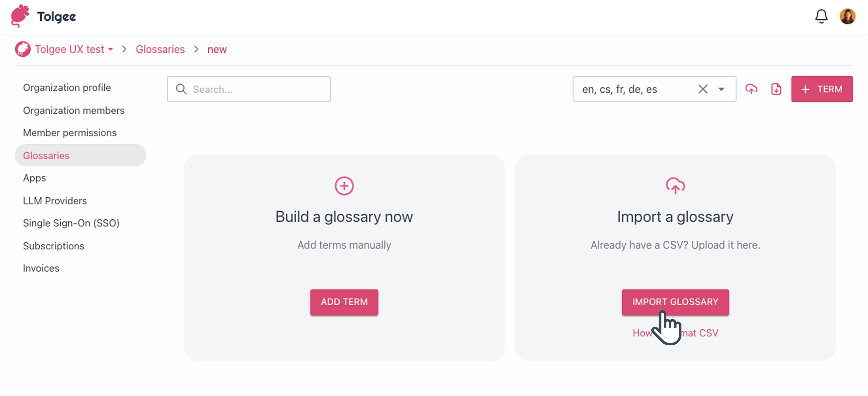Viewport: 868px width, 396px height.
Task: Open Glossaries from the breadcrumb
Action: tap(160, 49)
